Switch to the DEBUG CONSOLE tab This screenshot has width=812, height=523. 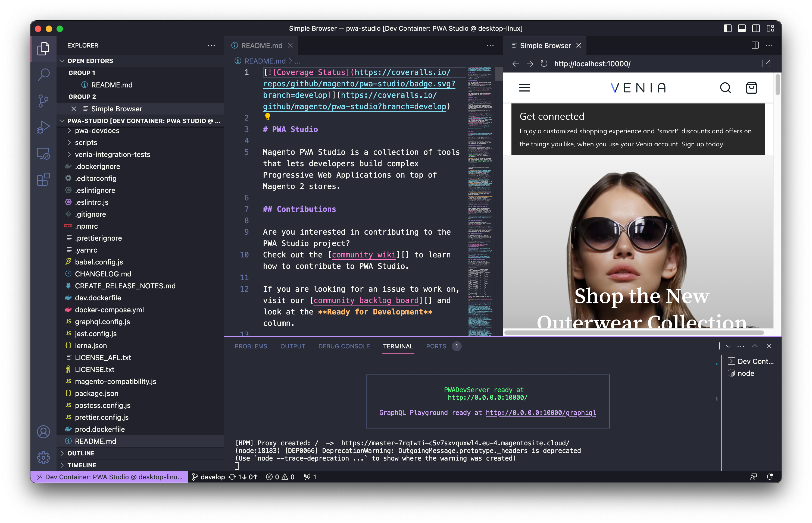pyautogui.click(x=344, y=346)
